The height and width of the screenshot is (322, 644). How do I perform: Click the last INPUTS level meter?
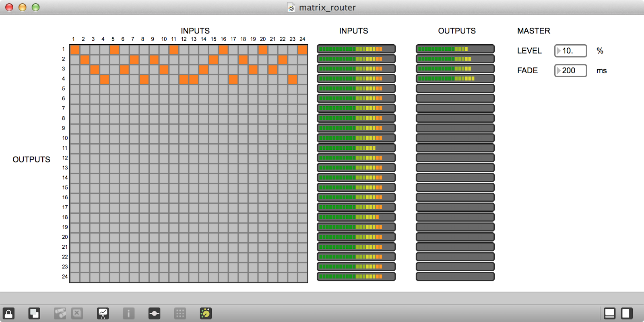[x=356, y=277]
